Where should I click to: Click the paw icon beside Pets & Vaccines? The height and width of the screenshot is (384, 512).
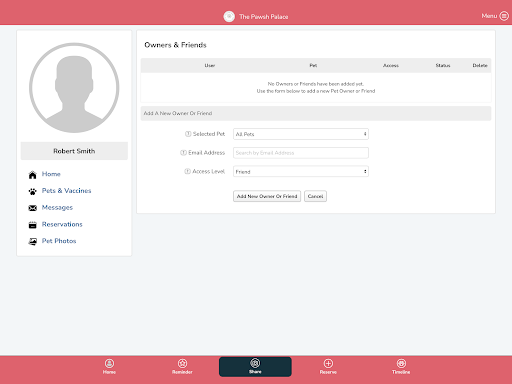(32, 191)
